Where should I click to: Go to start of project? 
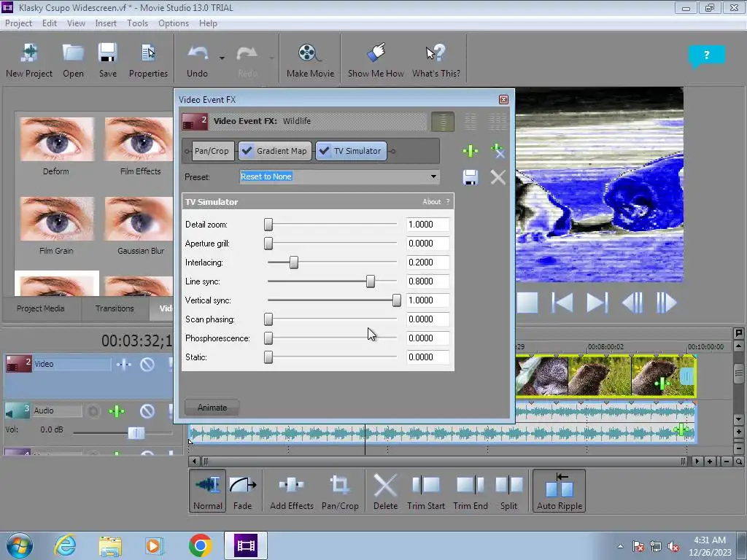pos(562,303)
